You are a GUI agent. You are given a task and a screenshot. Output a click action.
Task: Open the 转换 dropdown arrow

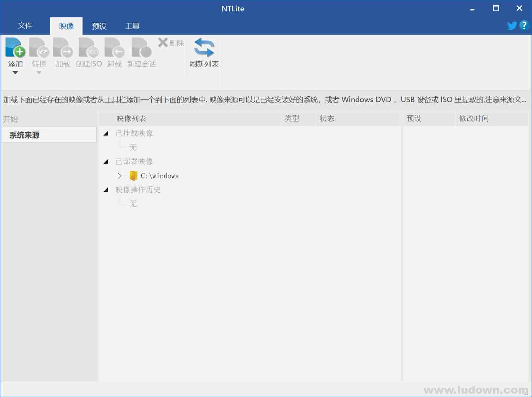pos(39,73)
